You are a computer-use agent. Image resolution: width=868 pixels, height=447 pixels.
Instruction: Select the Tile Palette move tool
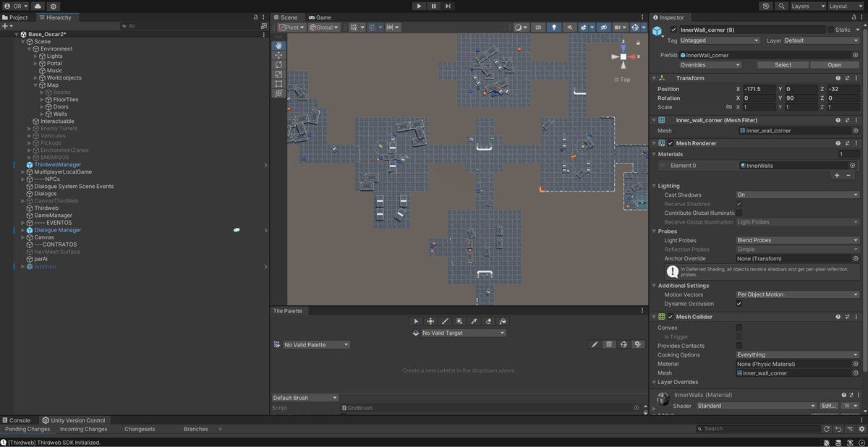point(430,321)
